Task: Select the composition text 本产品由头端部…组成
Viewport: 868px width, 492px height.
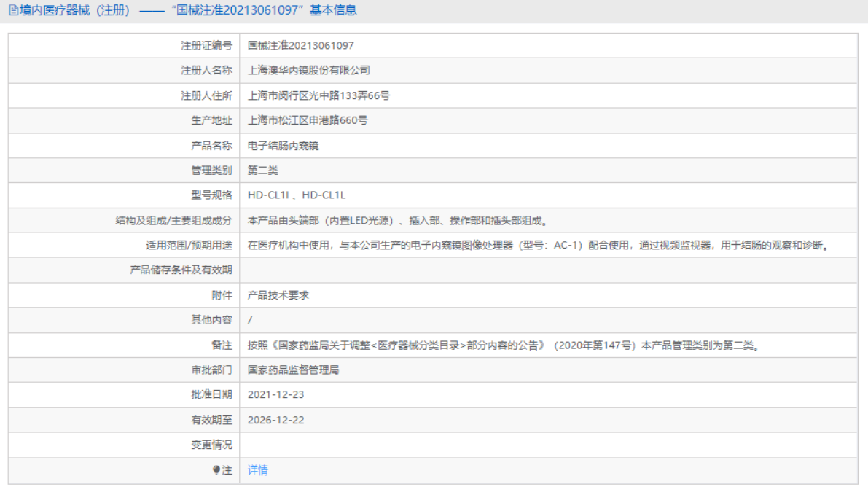Action: pyautogui.click(x=399, y=220)
